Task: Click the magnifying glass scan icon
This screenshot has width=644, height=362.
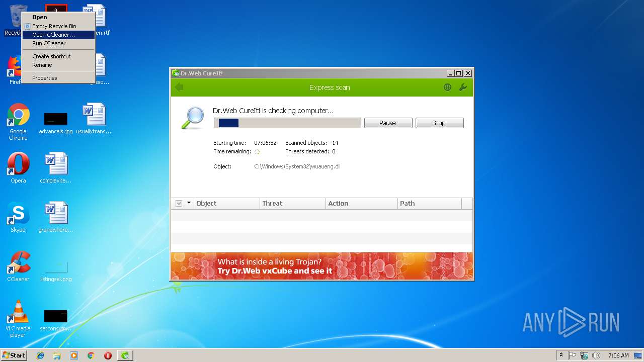Action: tap(193, 118)
